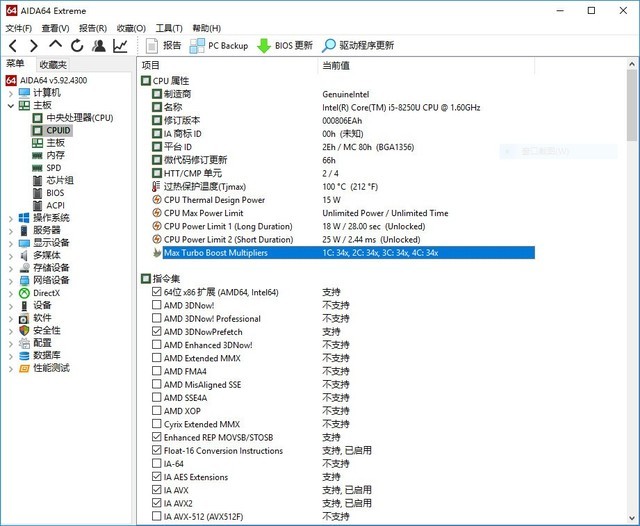Open the 工具(T) menu
640x526 pixels.
(169, 28)
